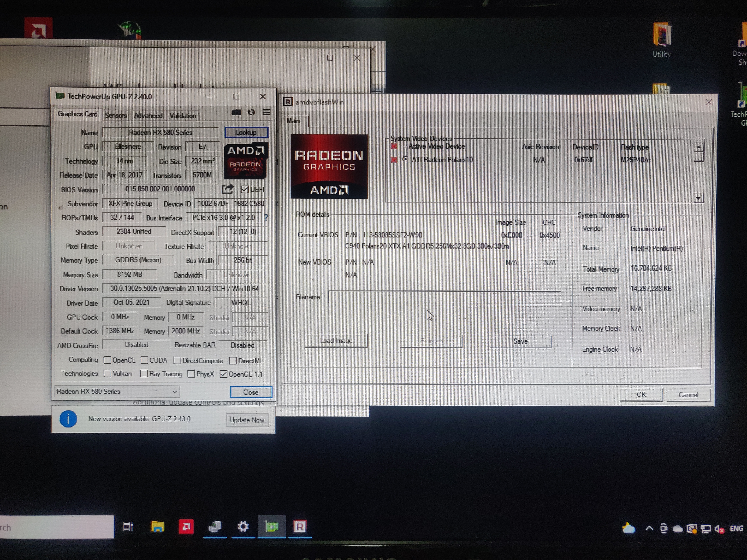Click the Subvendor XFX Pine Group field
747x560 pixels.
[130, 204]
